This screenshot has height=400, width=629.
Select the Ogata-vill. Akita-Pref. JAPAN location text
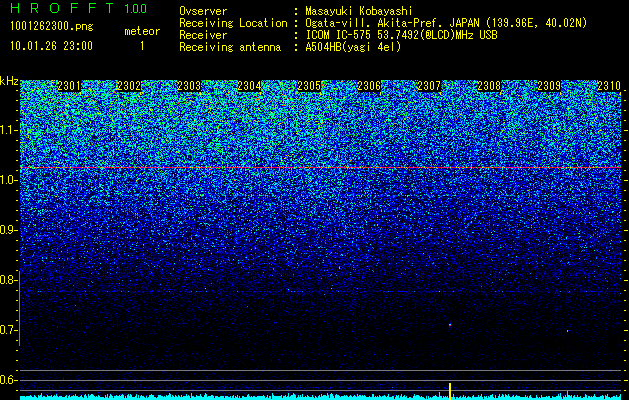point(446,23)
